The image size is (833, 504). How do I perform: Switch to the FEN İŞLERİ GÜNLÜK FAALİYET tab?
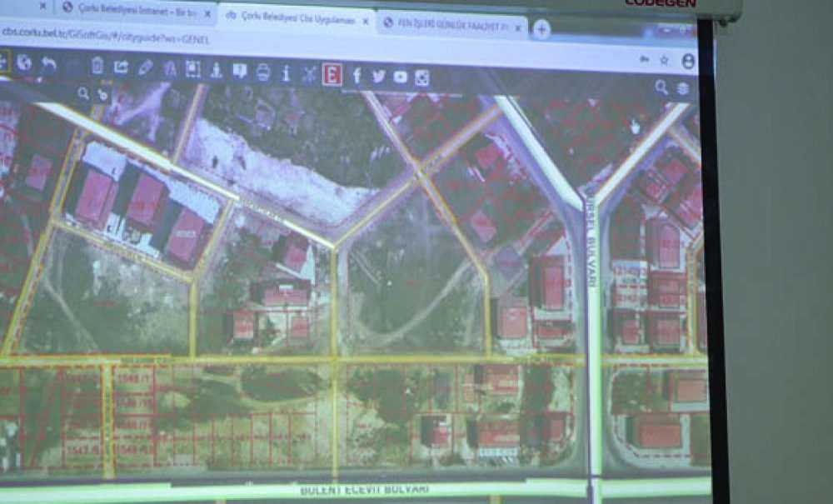[x=450, y=24]
